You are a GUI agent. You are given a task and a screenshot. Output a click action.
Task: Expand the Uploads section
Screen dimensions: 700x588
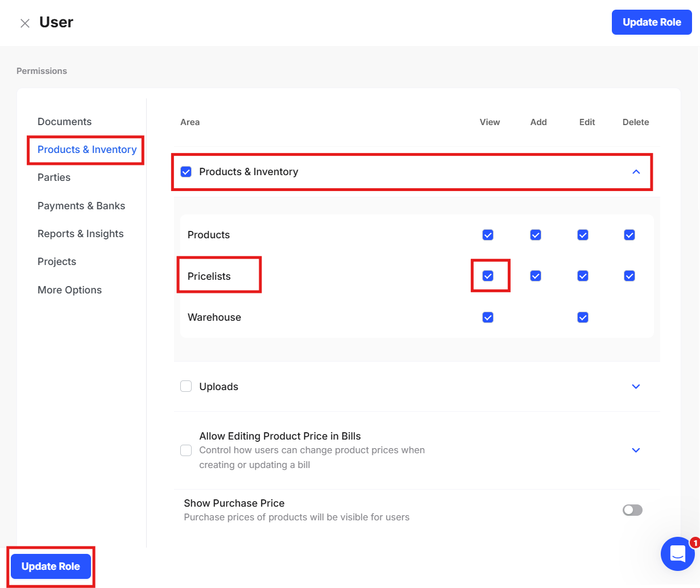[636, 387]
